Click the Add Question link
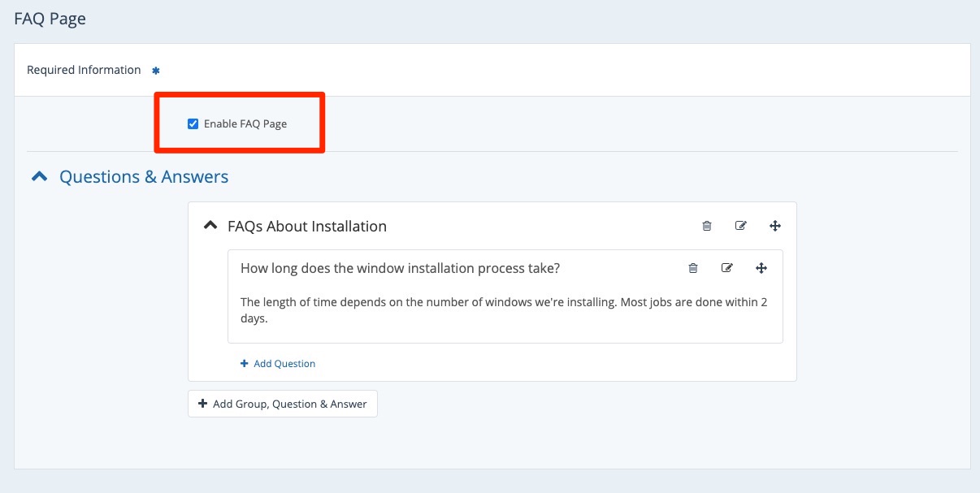This screenshot has width=980, height=493. (x=284, y=364)
